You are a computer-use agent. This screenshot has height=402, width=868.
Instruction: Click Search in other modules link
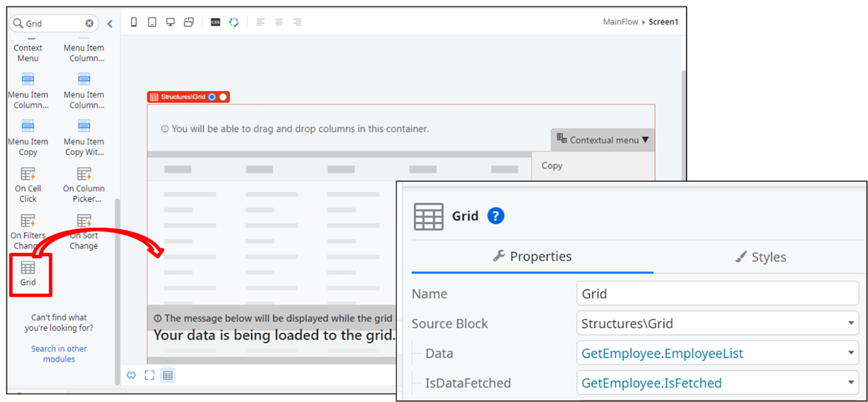coord(59,354)
